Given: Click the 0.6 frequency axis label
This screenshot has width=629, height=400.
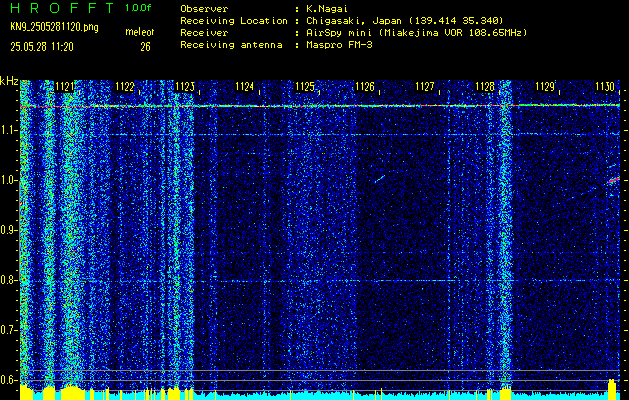Looking at the screenshot, I should click(8, 380).
